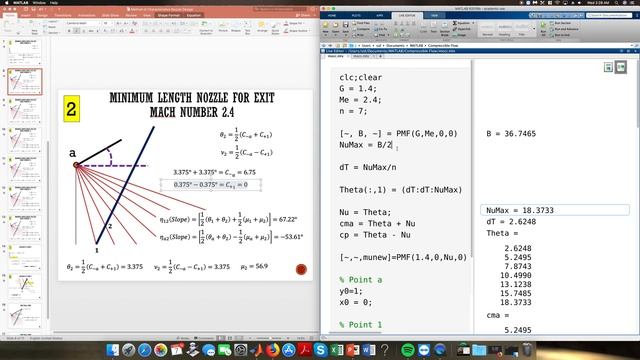640x360 pixels.
Task: Open Help menu in macOS menu bar
Action: pos(54,2)
